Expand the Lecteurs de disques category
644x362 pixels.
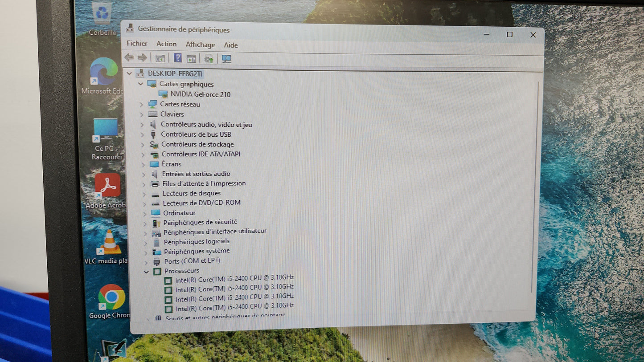point(144,194)
